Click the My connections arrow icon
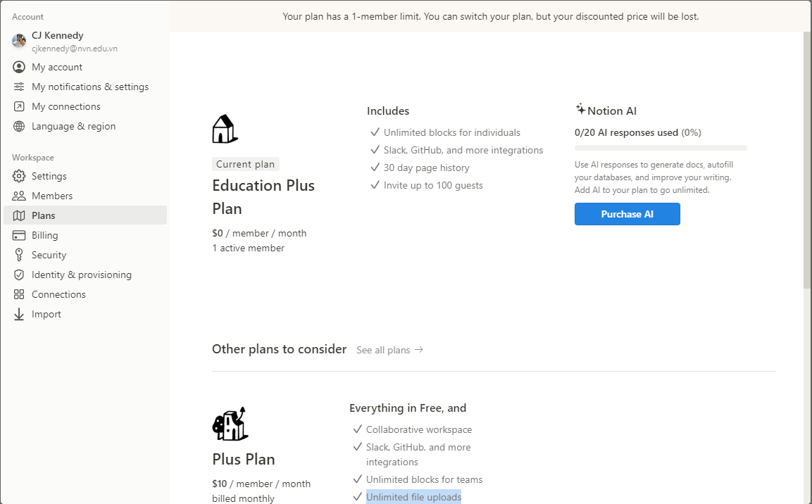Viewport: 812px width, 504px height. pyautogui.click(x=18, y=106)
